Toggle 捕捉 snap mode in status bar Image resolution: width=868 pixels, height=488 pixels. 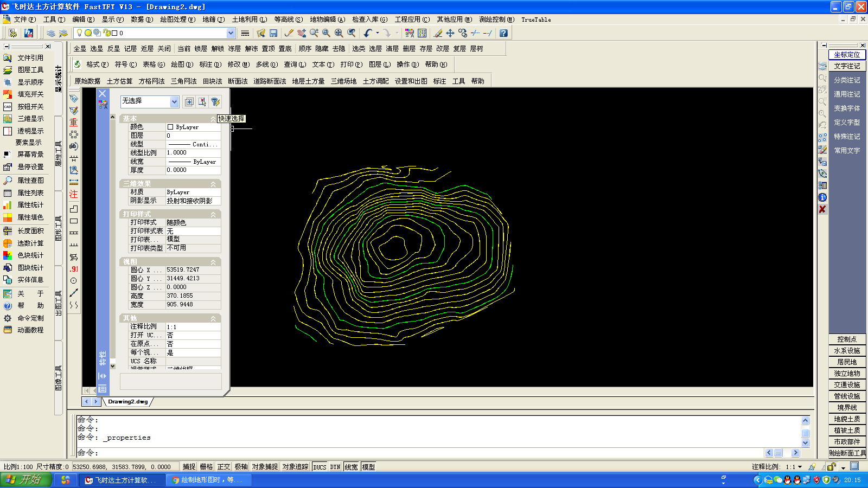(x=189, y=467)
